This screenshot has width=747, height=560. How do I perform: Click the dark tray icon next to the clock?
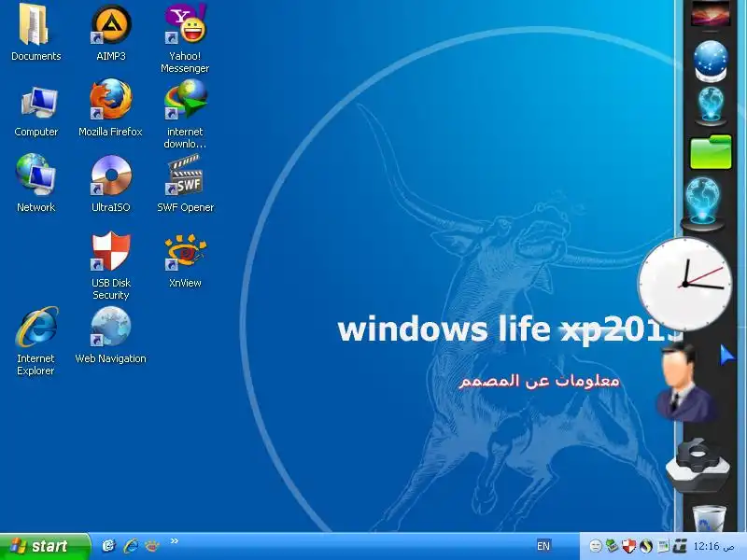(680, 546)
